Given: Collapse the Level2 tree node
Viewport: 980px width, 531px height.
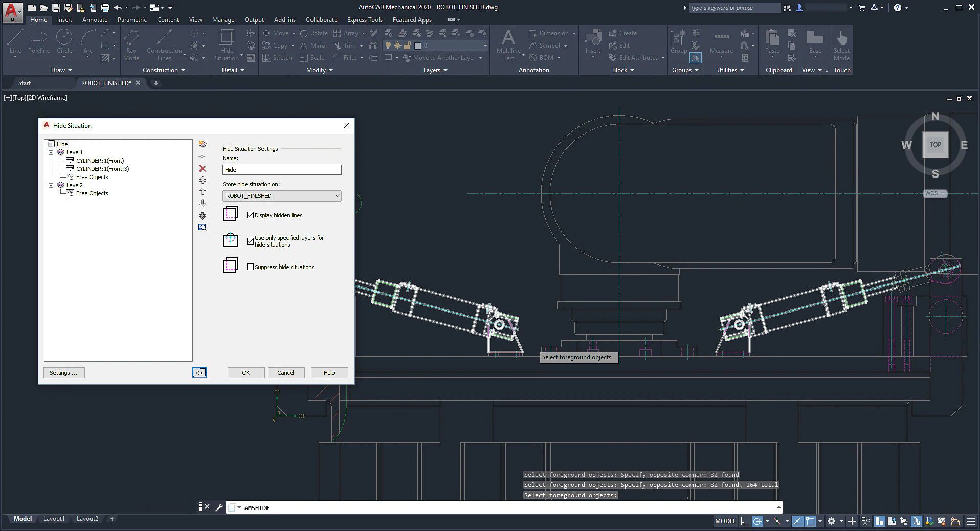Looking at the screenshot, I should [51, 185].
